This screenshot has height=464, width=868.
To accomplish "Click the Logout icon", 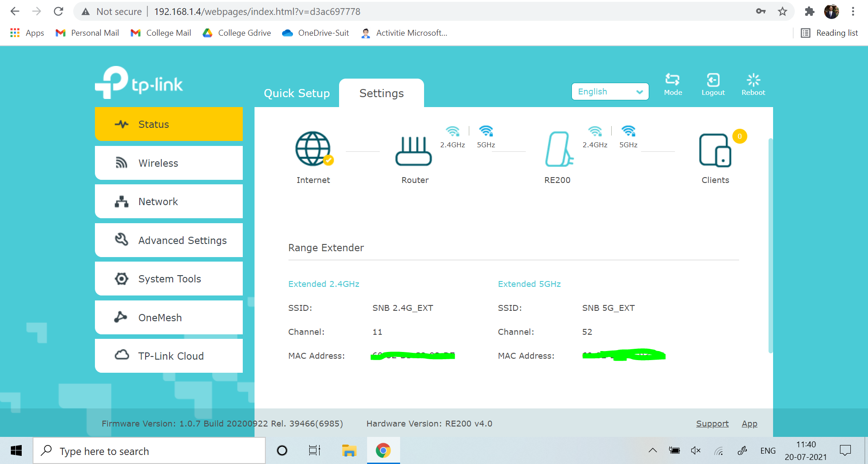I will pos(713,80).
